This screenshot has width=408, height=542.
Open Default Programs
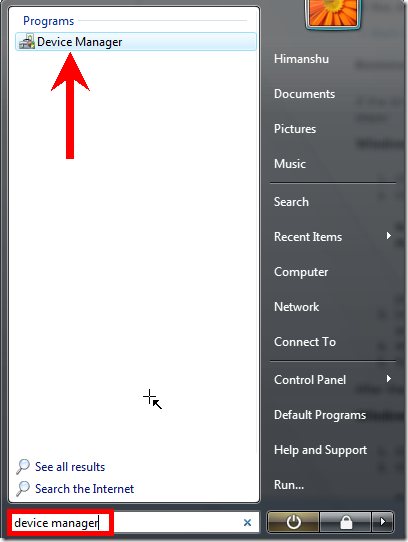pyautogui.click(x=320, y=415)
